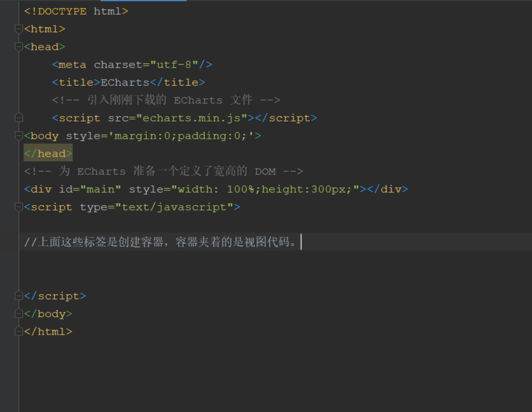Click in the editor gutter beside <div id="main">
The image size is (532, 412).
coord(10,189)
